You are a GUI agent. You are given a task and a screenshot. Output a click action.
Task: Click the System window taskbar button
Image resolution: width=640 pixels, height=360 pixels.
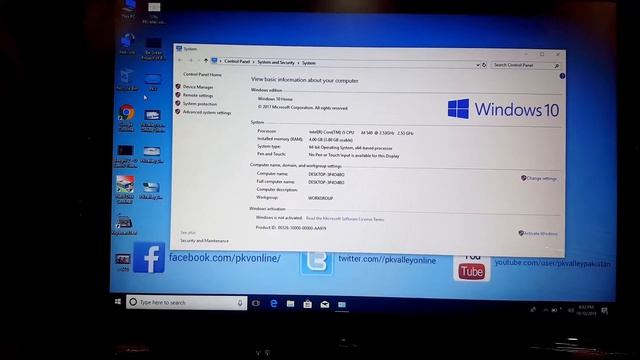click(342, 305)
